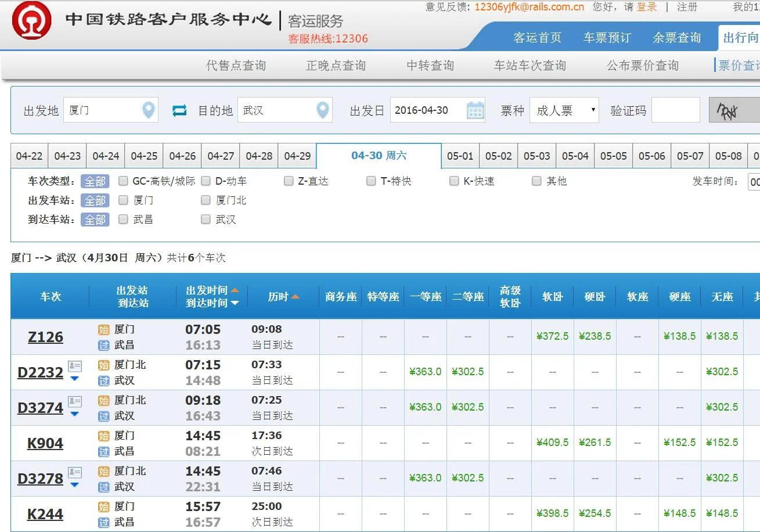Enable 武昌 as arrival station filter
The image size is (760, 532).
pos(123,220)
